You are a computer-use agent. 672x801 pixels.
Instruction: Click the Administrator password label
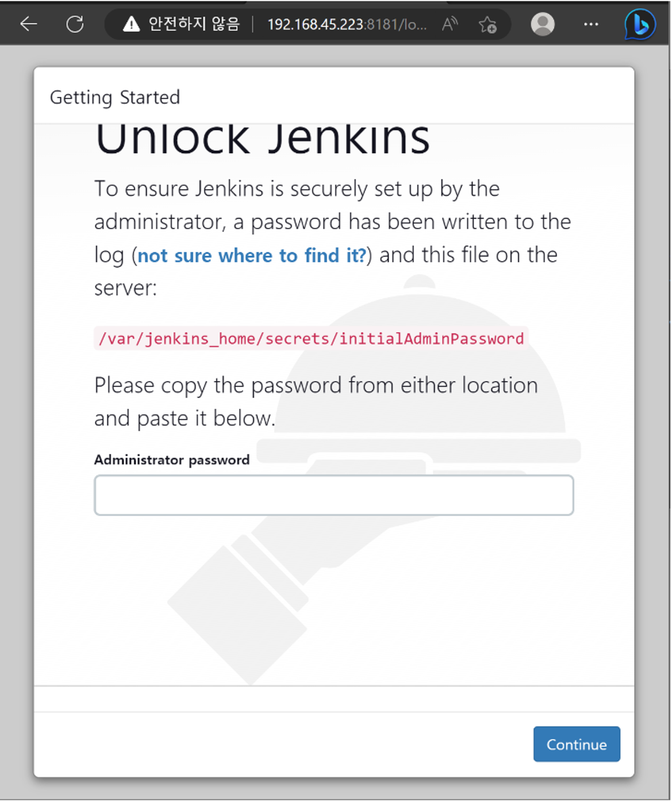click(x=172, y=460)
